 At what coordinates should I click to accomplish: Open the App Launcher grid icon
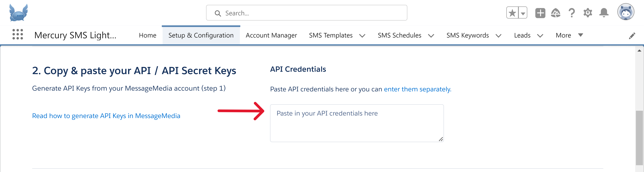[18, 34]
